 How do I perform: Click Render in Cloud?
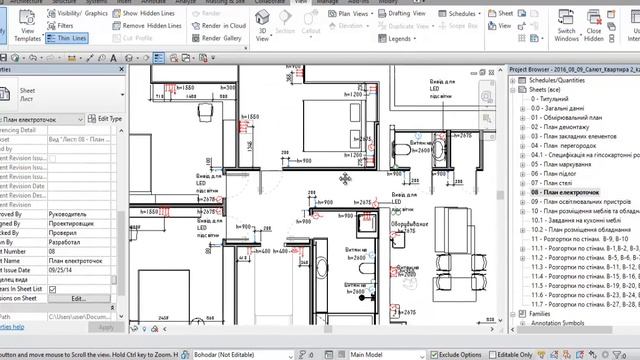[x=219, y=26]
